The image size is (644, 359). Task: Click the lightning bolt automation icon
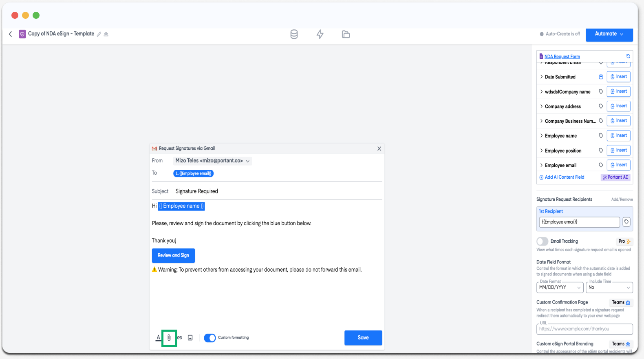(320, 34)
